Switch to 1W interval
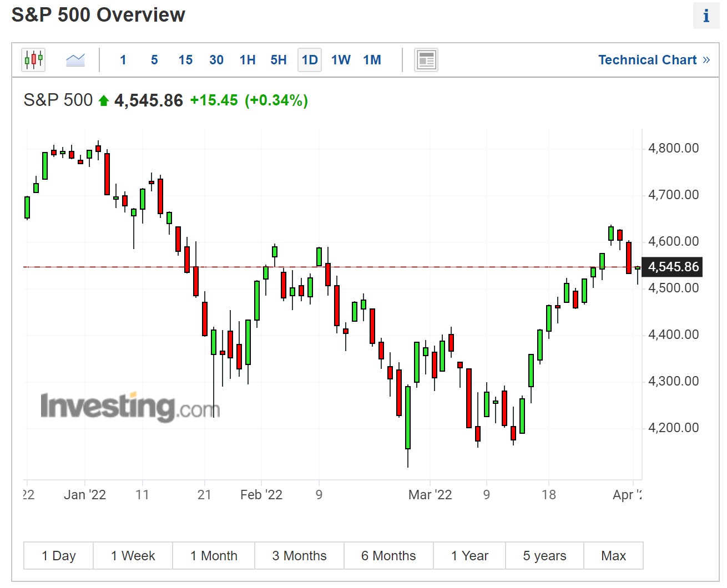 (x=341, y=60)
